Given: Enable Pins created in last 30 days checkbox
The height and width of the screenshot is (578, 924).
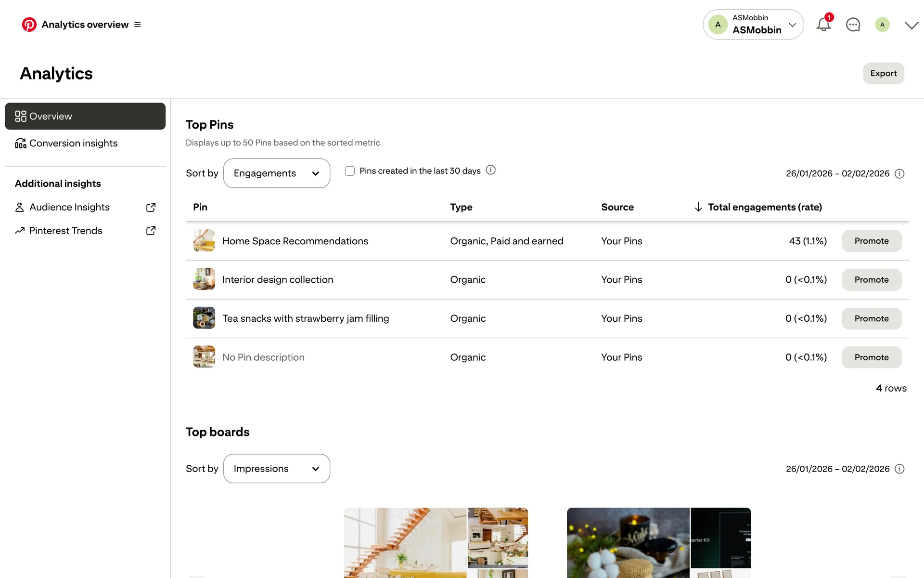Looking at the screenshot, I should click(350, 171).
